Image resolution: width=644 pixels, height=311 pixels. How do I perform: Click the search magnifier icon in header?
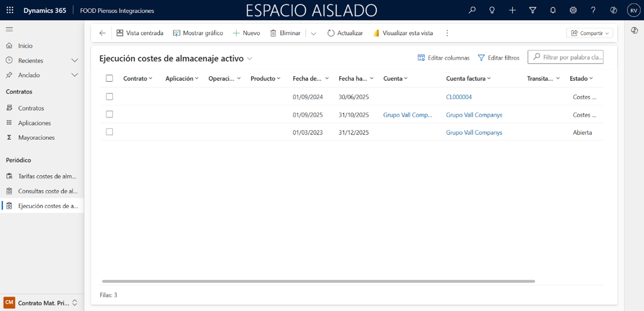tap(472, 10)
